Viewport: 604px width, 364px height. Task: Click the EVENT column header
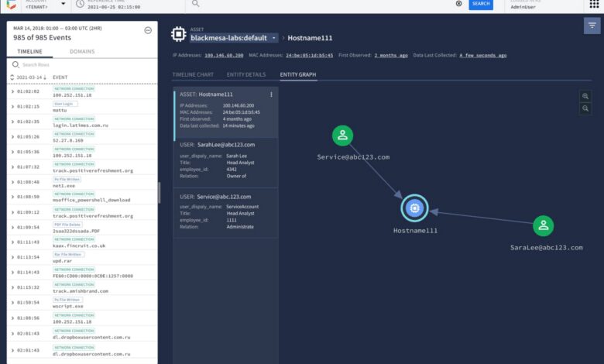(x=60, y=77)
